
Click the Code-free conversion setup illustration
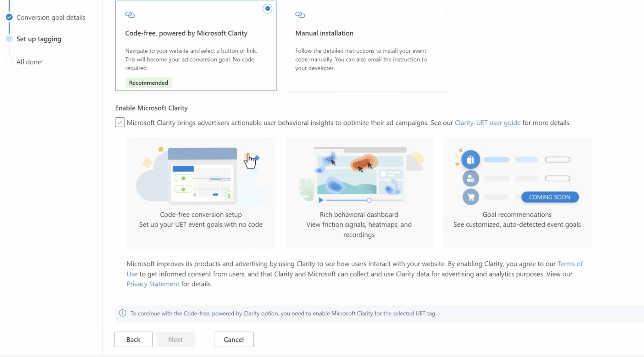(x=201, y=176)
